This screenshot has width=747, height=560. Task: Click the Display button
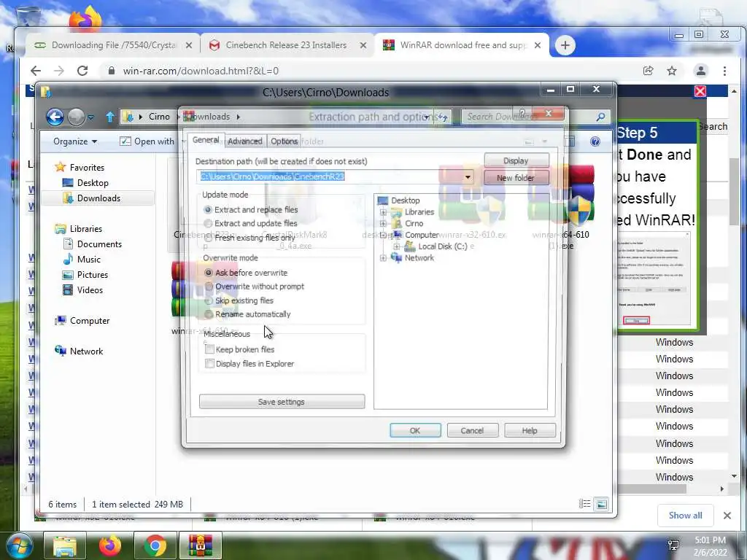pos(516,161)
